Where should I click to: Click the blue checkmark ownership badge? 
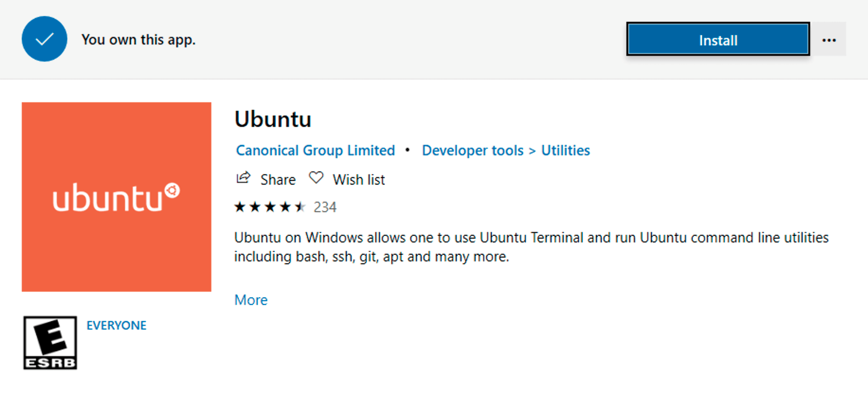(x=45, y=39)
